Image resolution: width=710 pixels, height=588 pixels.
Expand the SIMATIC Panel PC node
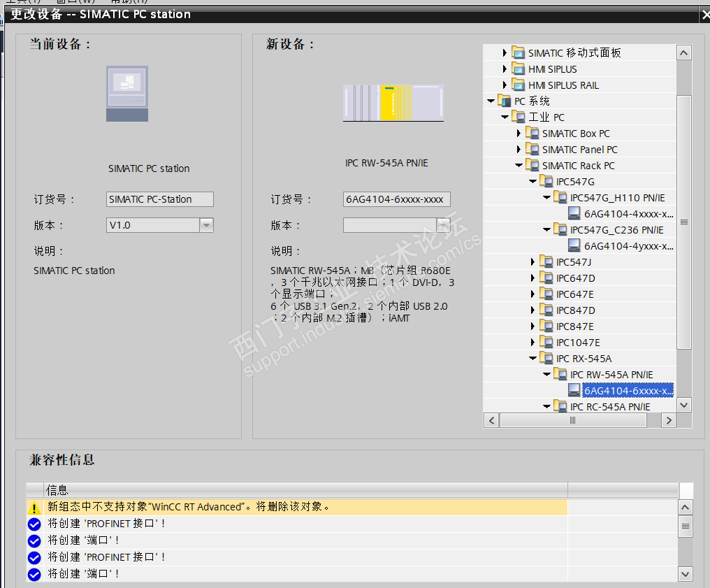click(x=519, y=149)
